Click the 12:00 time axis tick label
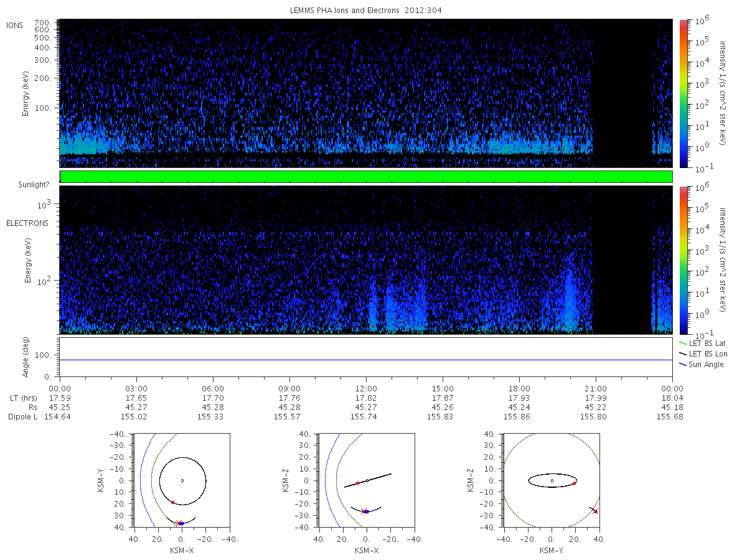The image size is (747, 560). 366,388
